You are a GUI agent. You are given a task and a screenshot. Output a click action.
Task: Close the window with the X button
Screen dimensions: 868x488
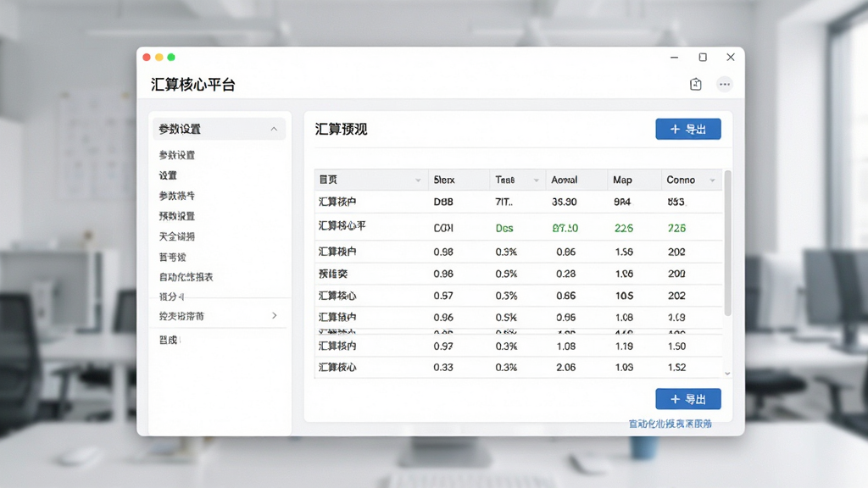731,57
